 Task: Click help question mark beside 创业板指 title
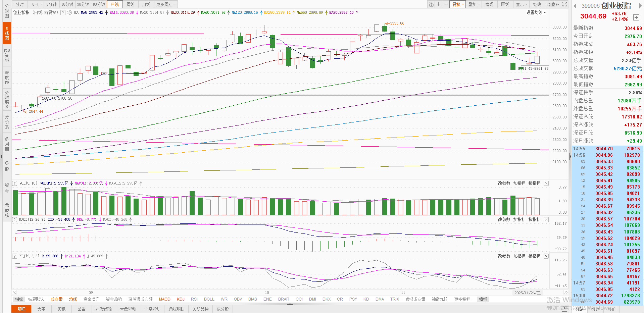coord(63,12)
